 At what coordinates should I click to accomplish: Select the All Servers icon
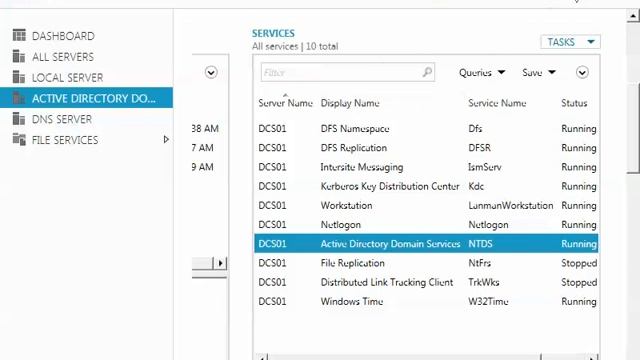pyautogui.click(x=19, y=56)
